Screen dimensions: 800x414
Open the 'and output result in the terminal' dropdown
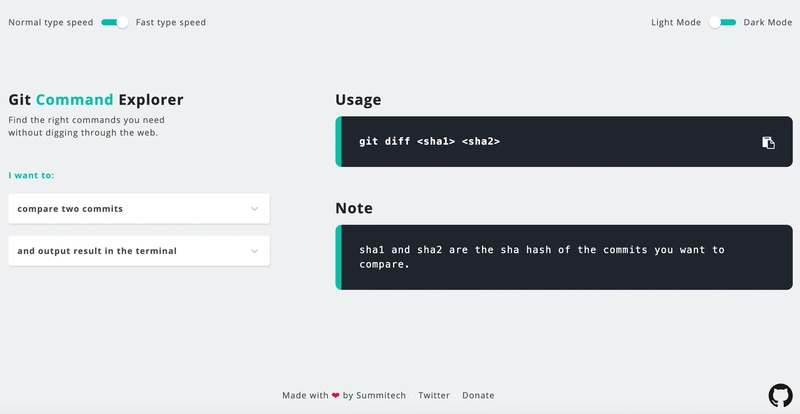click(139, 251)
